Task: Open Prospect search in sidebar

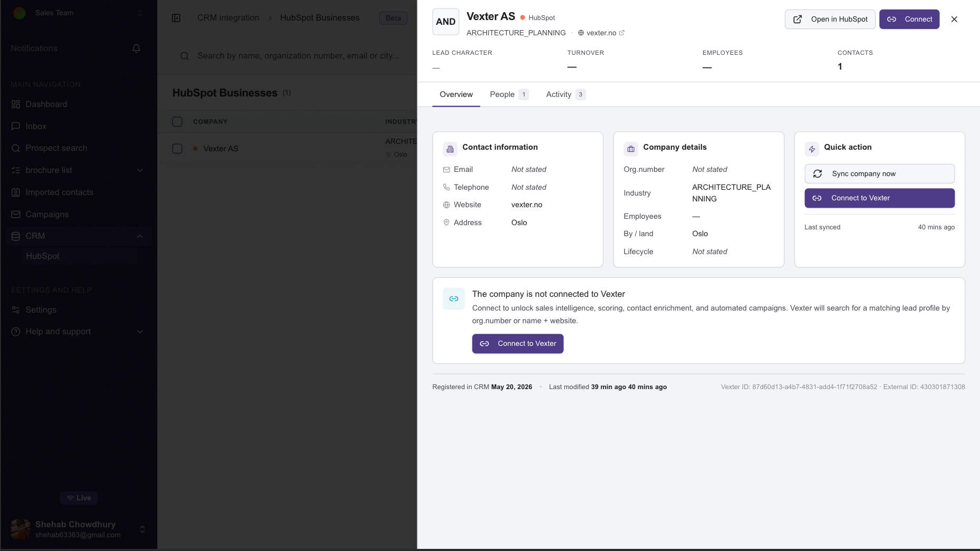Action: pyautogui.click(x=79, y=148)
